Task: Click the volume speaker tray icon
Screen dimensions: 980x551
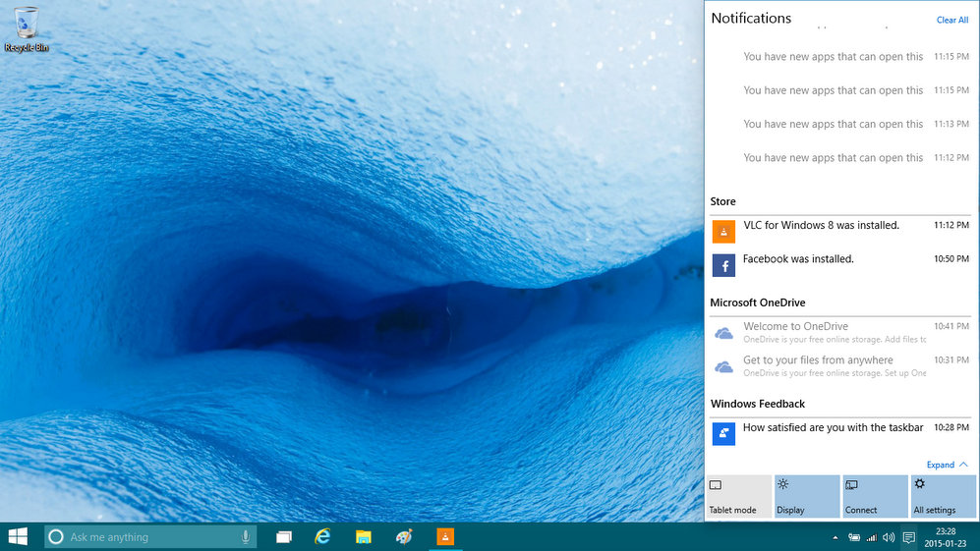Action: [x=889, y=537]
